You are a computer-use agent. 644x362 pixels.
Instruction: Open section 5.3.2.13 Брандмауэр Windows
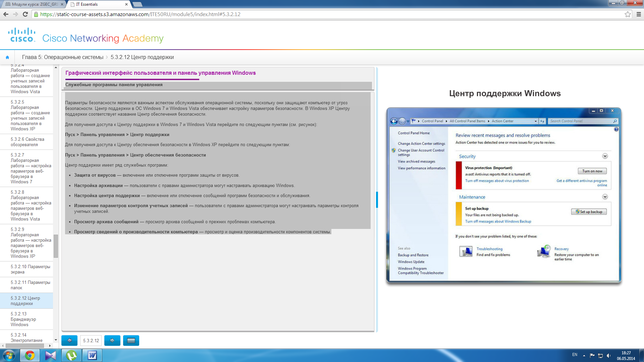(x=26, y=319)
